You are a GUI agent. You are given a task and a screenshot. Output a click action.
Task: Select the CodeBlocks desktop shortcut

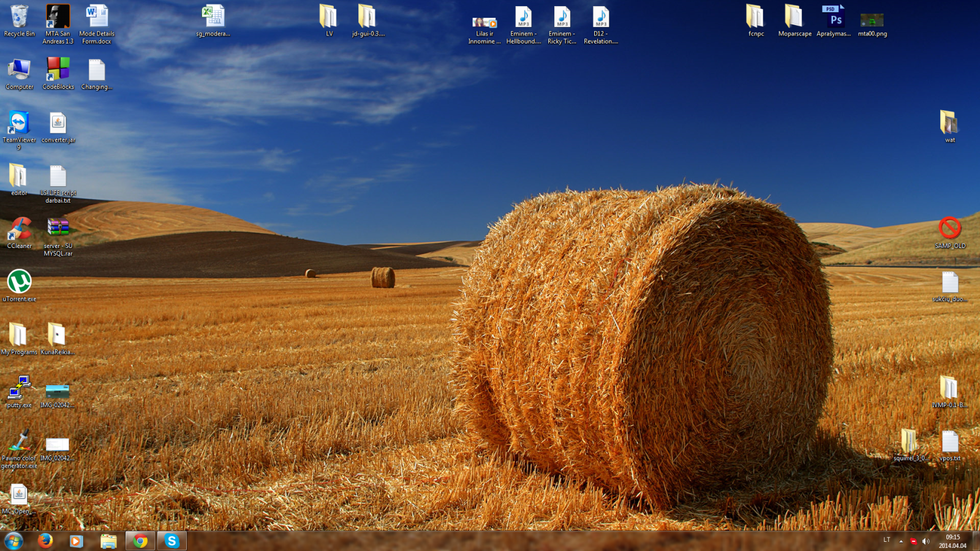[58, 73]
